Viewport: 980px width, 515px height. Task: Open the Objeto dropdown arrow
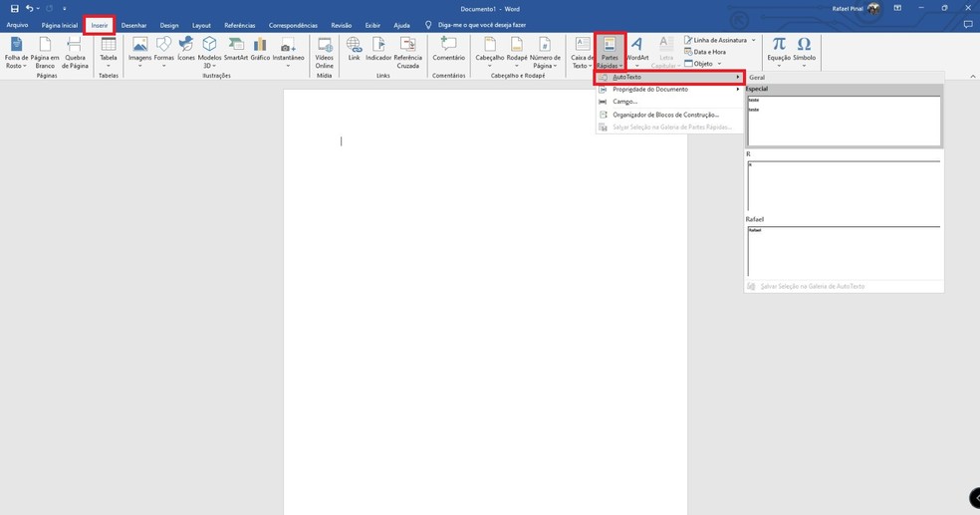pyautogui.click(x=719, y=64)
